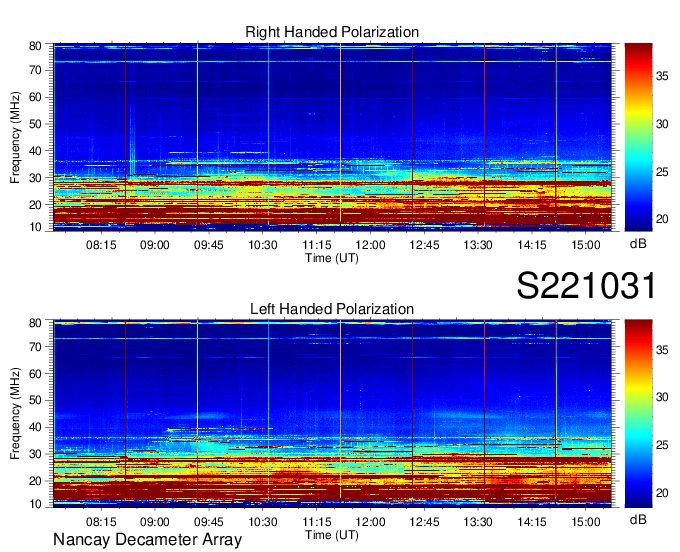Image resolution: width=680 pixels, height=552 pixels.
Task: Click the 50 MHz tick on Left Handed plot
Action: click(x=35, y=400)
